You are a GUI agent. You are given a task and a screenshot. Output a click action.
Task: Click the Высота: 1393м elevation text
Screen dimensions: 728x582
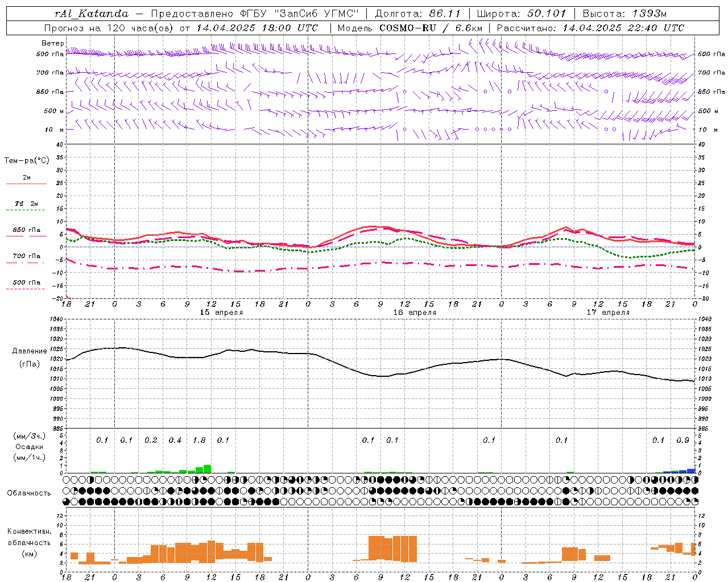pyautogui.click(x=624, y=14)
